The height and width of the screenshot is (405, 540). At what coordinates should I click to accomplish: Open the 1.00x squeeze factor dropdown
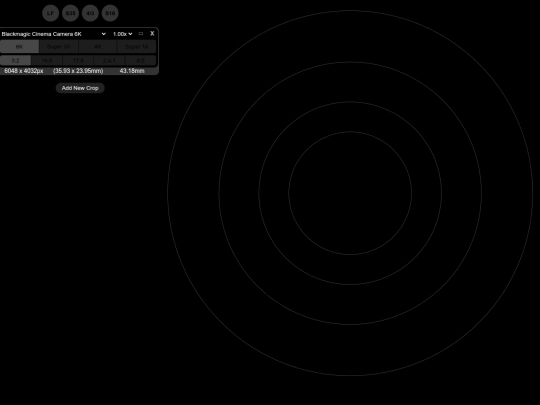click(123, 34)
